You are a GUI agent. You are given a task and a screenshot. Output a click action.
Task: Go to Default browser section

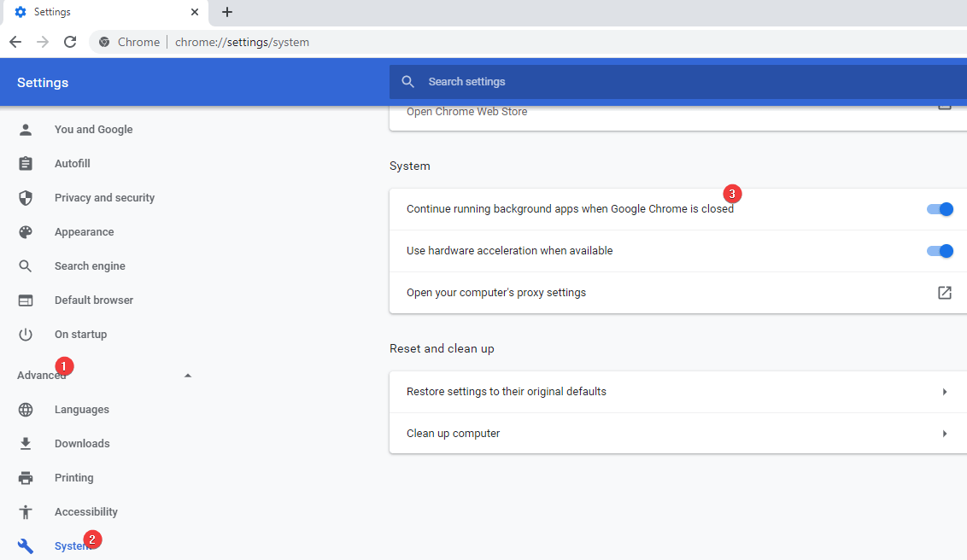pyautogui.click(x=94, y=300)
